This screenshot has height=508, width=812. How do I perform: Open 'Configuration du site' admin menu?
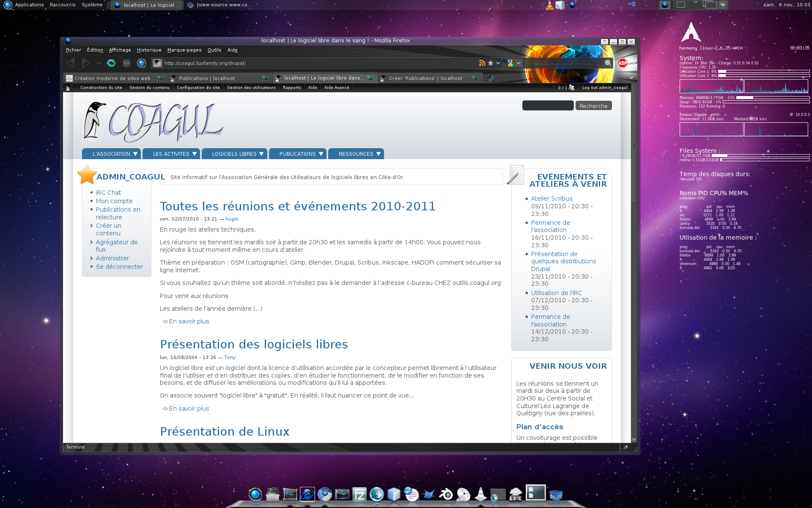click(x=198, y=88)
